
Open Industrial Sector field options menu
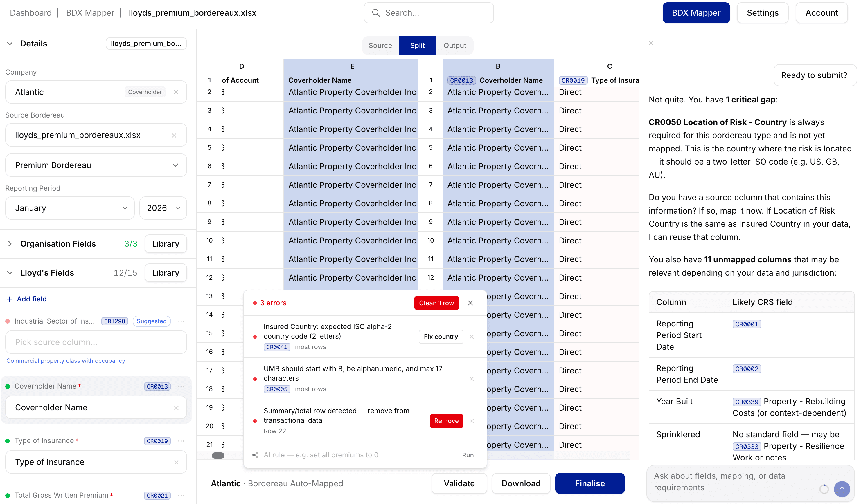(181, 321)
